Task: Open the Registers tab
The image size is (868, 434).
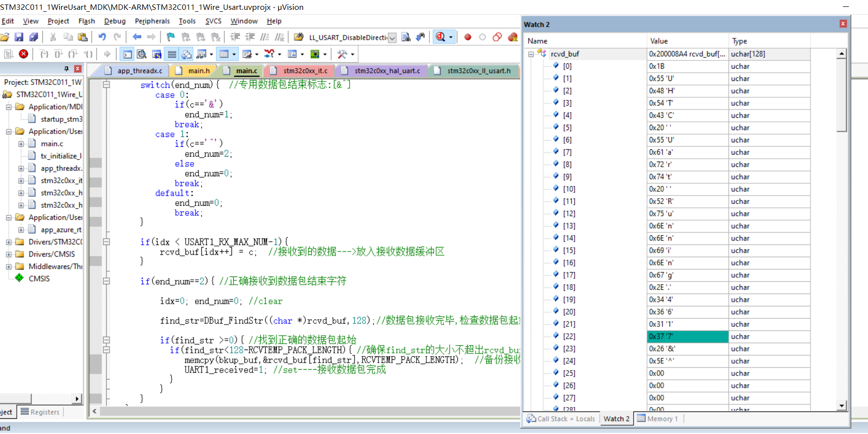Action: (40, 412)
